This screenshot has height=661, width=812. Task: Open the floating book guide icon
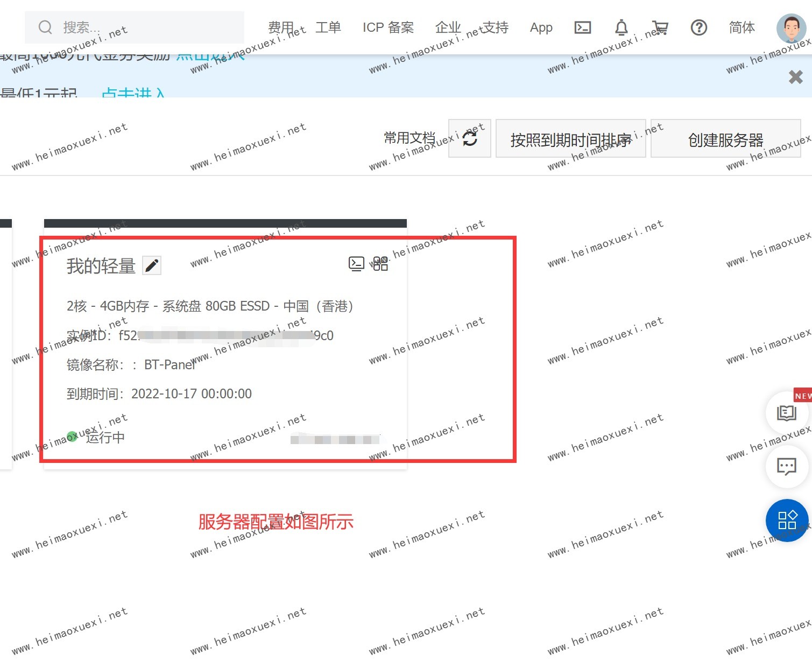coord(786,413)
